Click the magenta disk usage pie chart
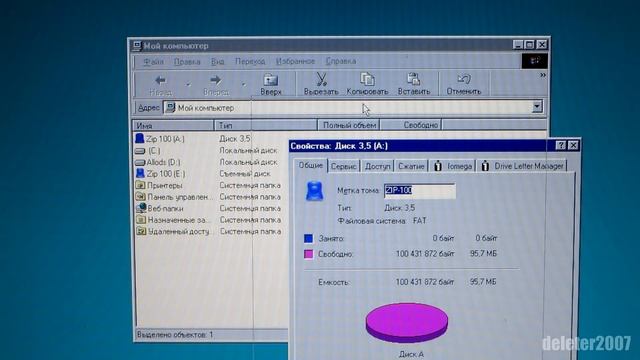 (407, 322)
